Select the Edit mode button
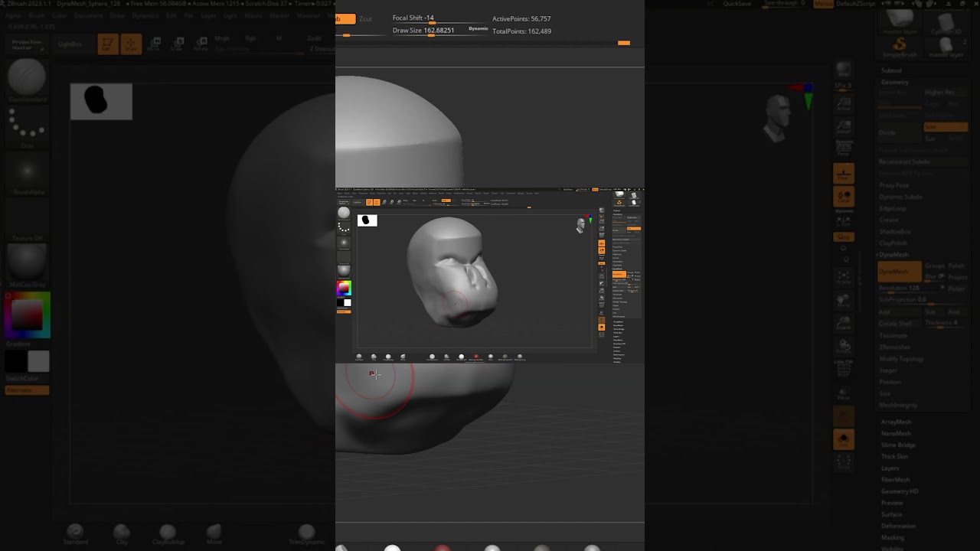The width and height of the screenshot is (980, 551). (108, 44)
